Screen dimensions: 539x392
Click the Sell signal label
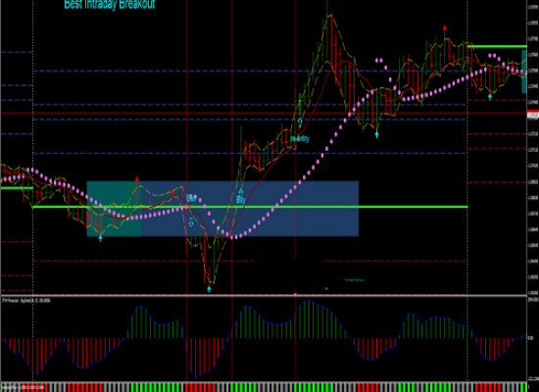[191, 198]
